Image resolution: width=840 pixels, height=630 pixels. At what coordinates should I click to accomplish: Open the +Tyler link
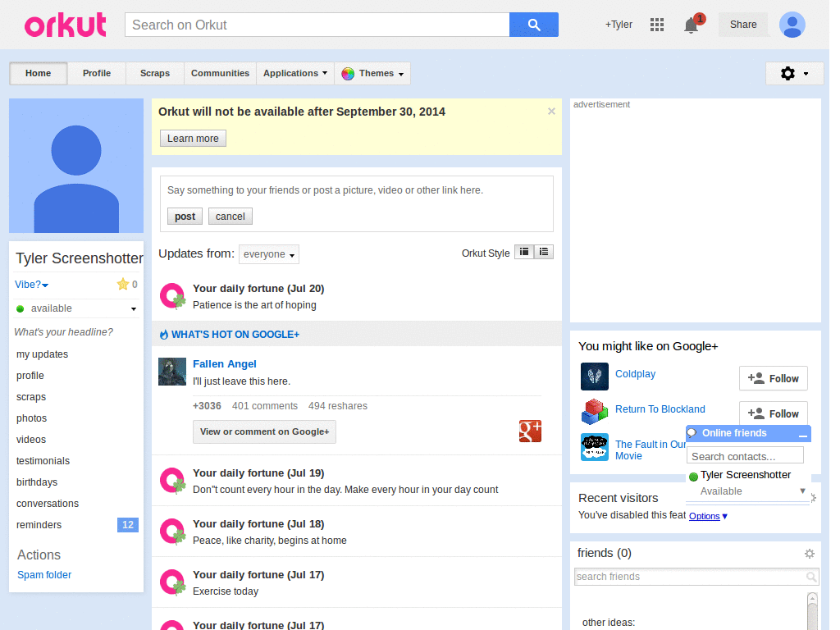pos(619,25)
